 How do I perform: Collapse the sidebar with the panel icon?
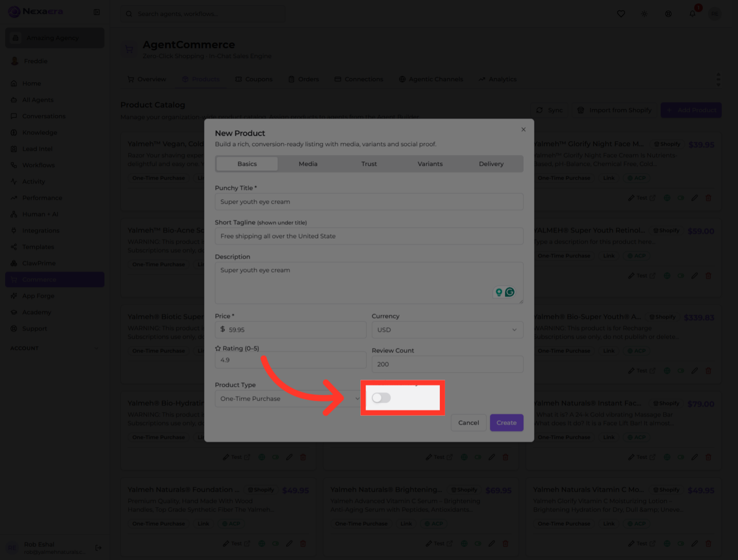[97, 12]
